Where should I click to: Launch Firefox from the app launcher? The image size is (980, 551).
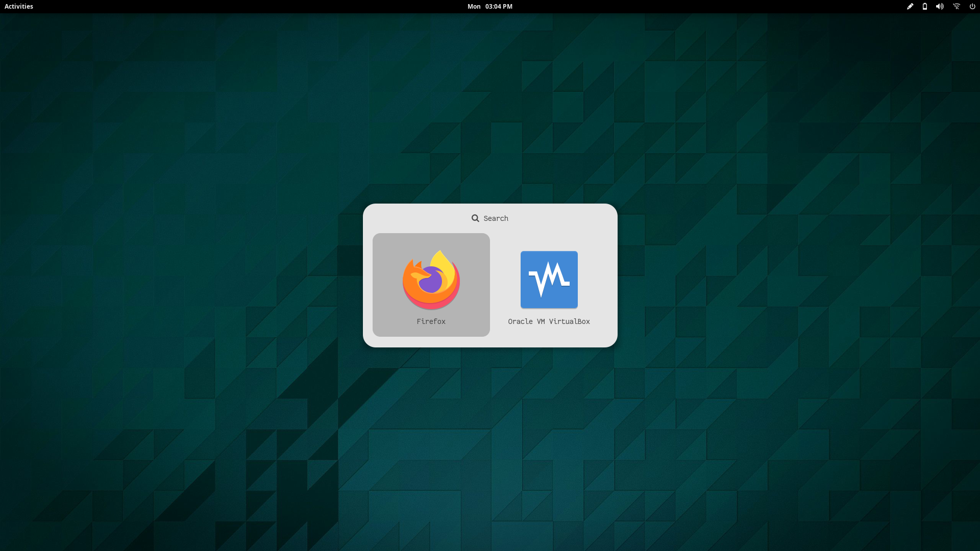coord(431,280)
